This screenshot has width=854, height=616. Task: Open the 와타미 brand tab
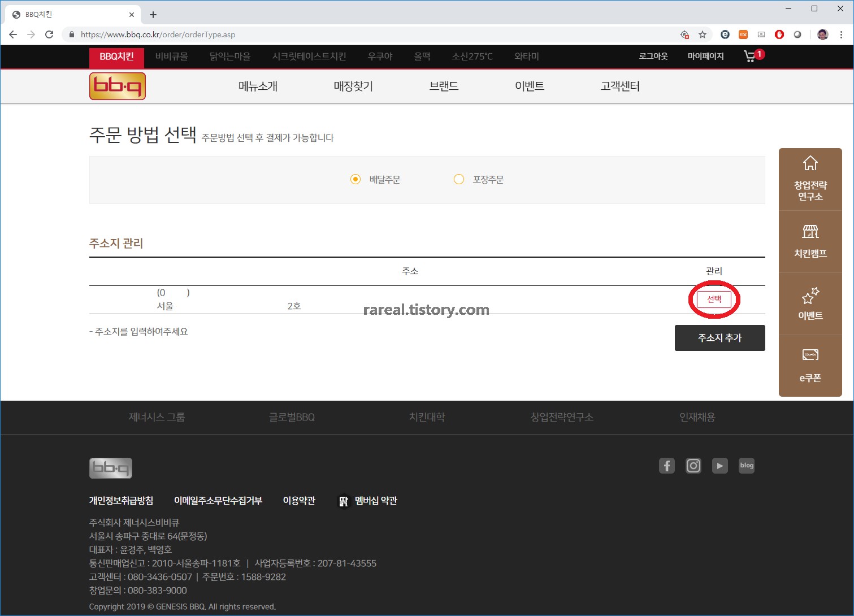[x=527, y=57]
